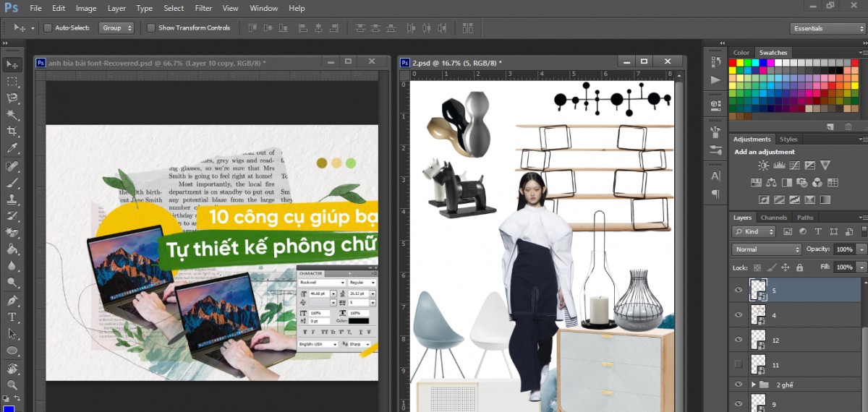
Task: Choose the Zoom tool
Action: (12, 385)
